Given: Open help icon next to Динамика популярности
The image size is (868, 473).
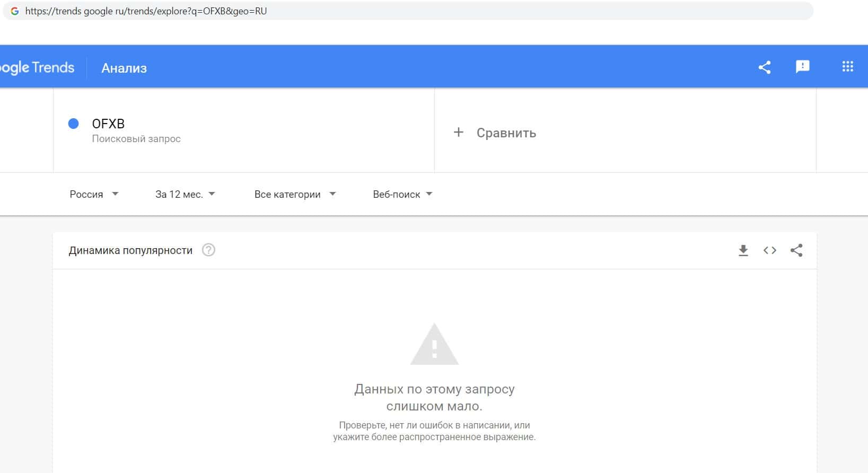Looking at the screenshot, I should [x=208, y=250].
